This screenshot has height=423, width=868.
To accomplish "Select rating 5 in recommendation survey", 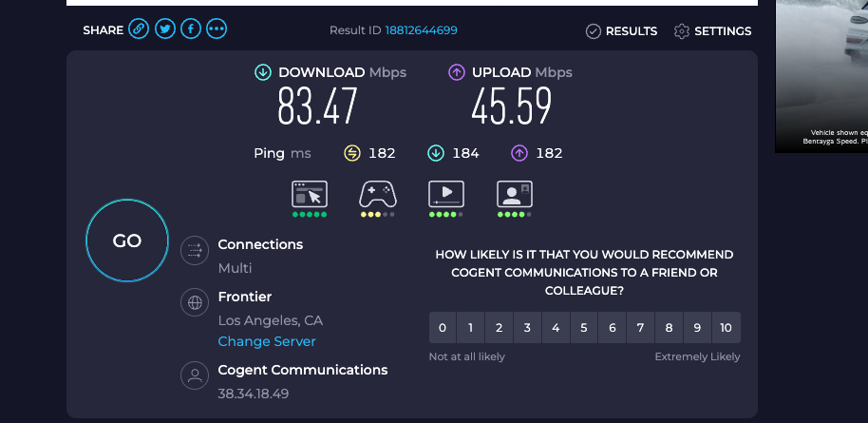I will [584, 328].
